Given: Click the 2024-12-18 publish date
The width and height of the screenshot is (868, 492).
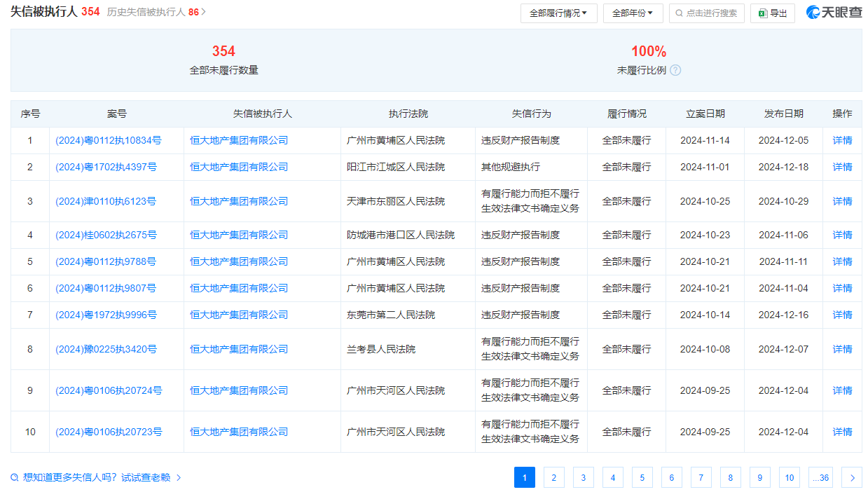Looking at the screenshot, I should [x=783, y=167].
